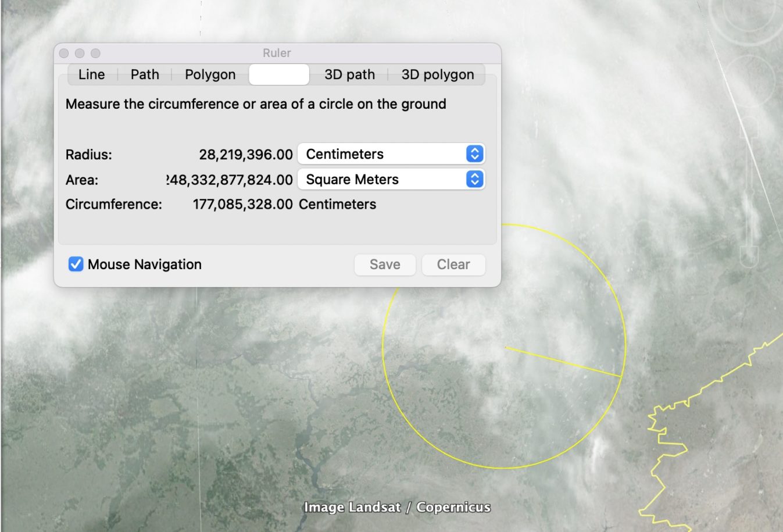Select the 3D path tab

[349, 74]
